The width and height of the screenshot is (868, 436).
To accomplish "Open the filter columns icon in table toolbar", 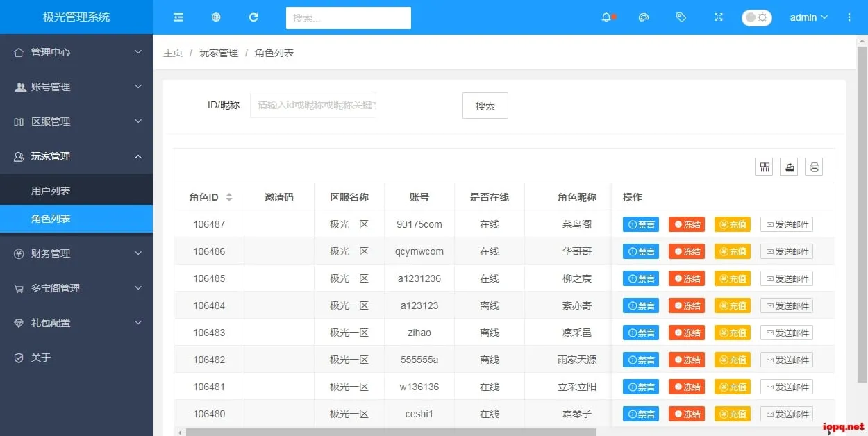I will coord(764,167).
